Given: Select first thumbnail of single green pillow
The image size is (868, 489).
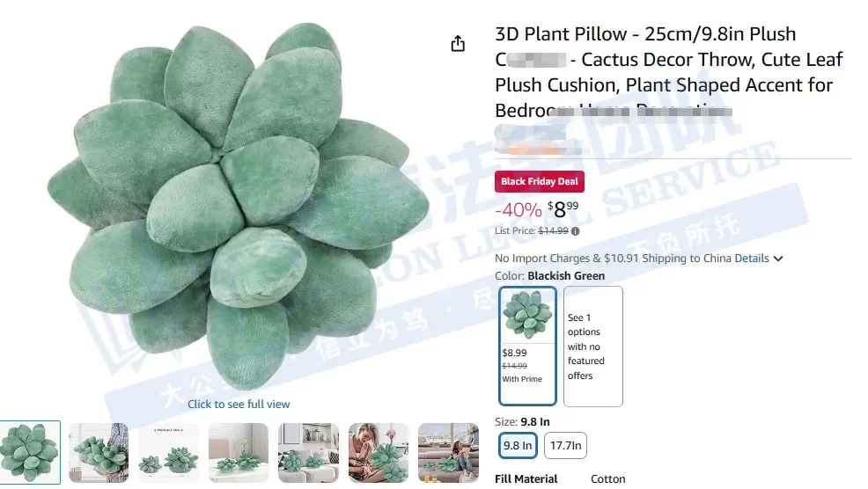Looking at the screenshot, I should 30,452.
